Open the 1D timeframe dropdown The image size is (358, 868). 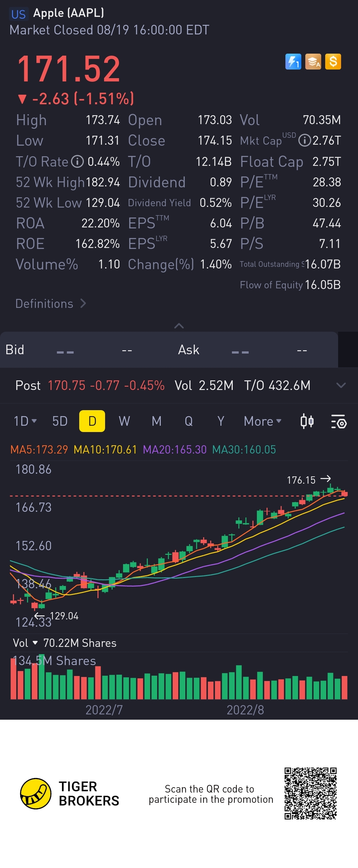[x=25, y=421]
